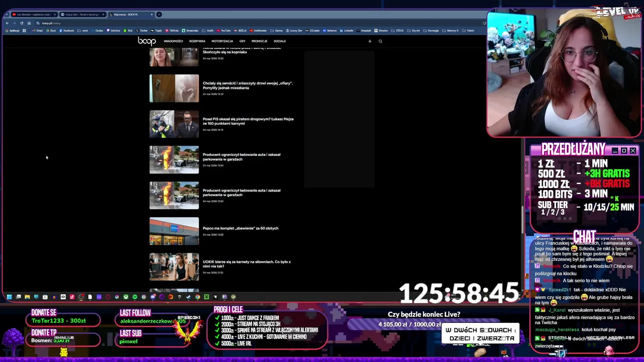
Task: Open the Shinden bookmark
Action: 381,31
